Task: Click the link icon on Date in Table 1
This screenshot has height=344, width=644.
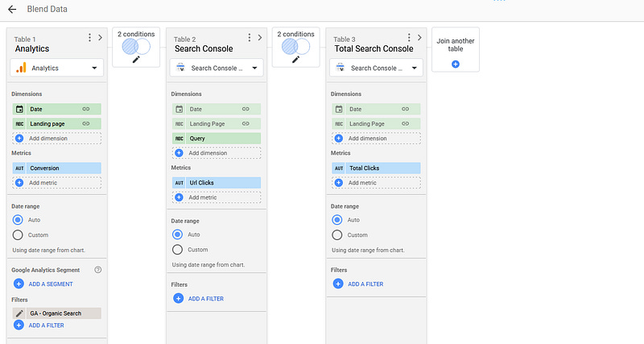Action: (86, 109)
